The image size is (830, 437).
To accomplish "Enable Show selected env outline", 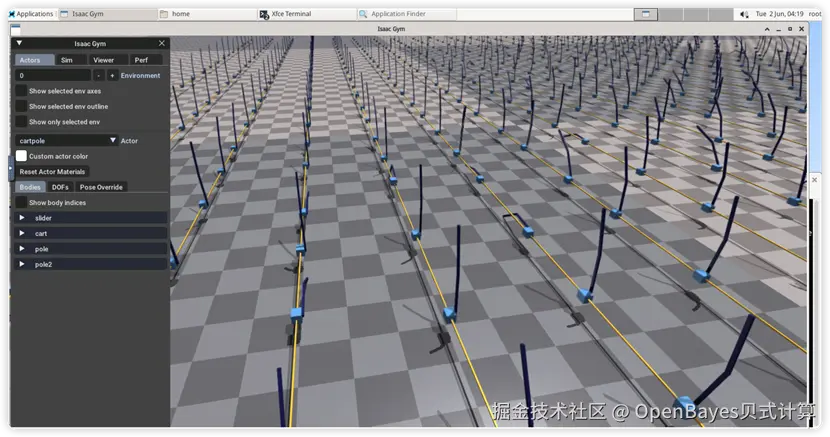I will click(21, 106).
